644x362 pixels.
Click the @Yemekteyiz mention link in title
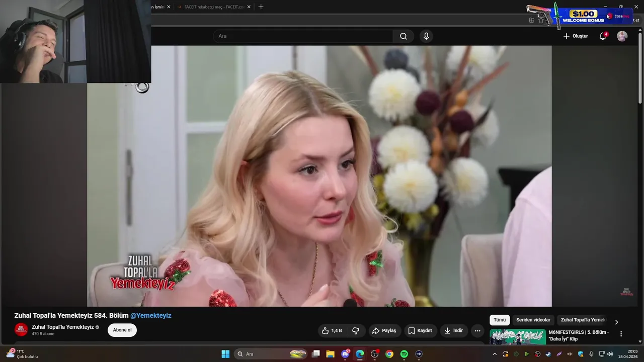click(151, 315)
